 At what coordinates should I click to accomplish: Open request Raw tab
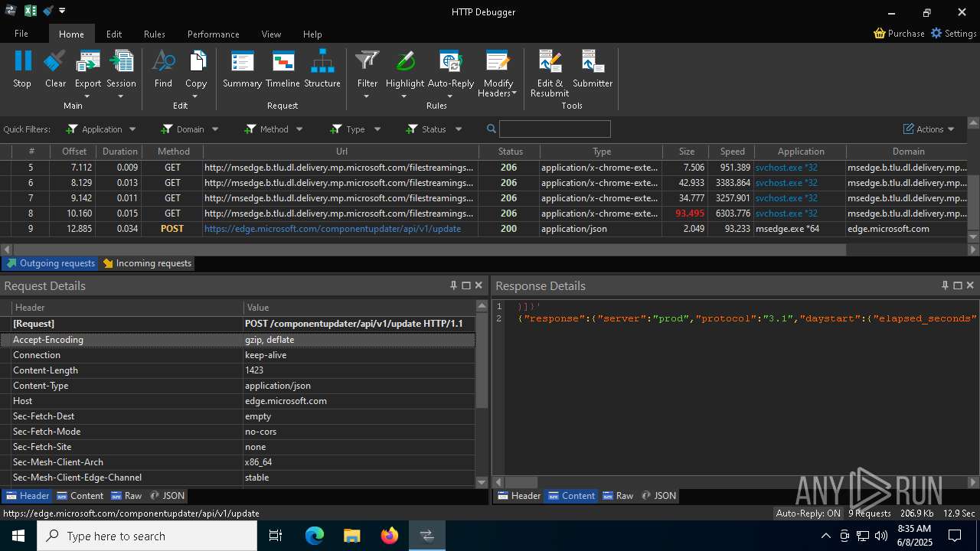pos(126,496)
